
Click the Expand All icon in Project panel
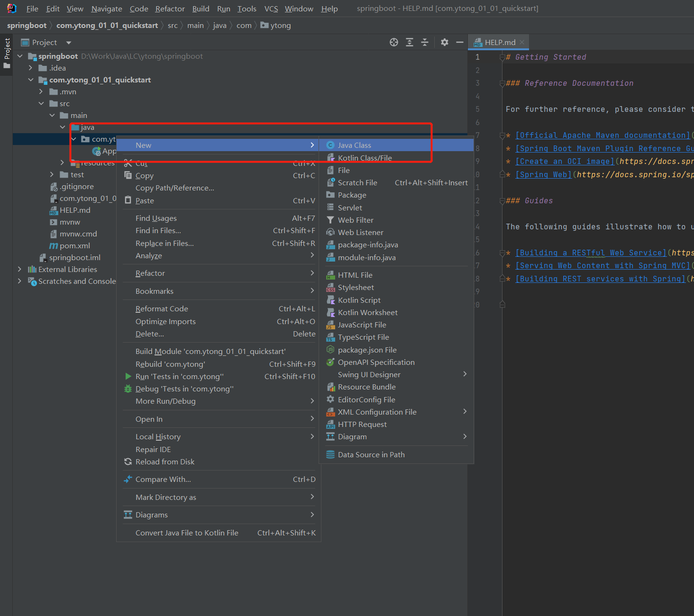[410, 42]
